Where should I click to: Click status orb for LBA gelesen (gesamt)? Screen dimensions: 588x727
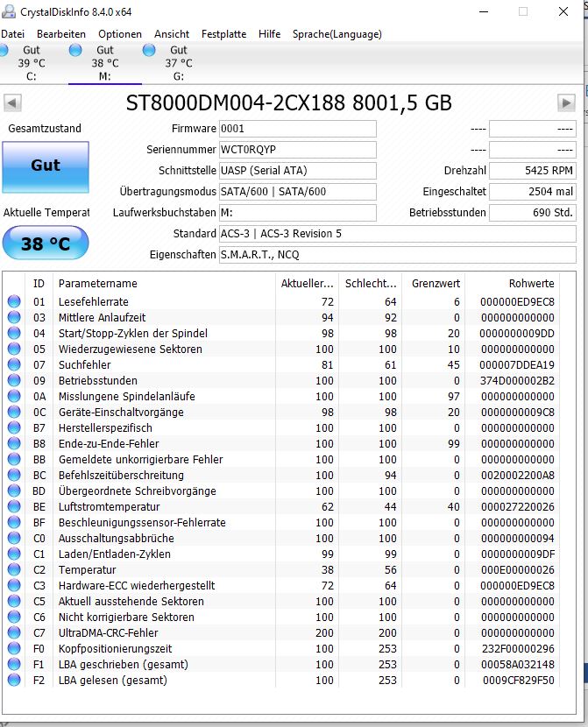[14, 680]
